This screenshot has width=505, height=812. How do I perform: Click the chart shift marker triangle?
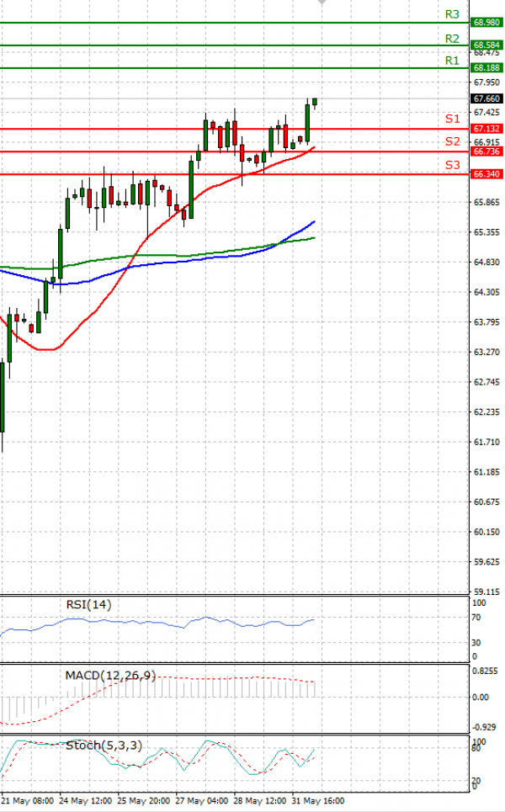[x=322, y=2]
